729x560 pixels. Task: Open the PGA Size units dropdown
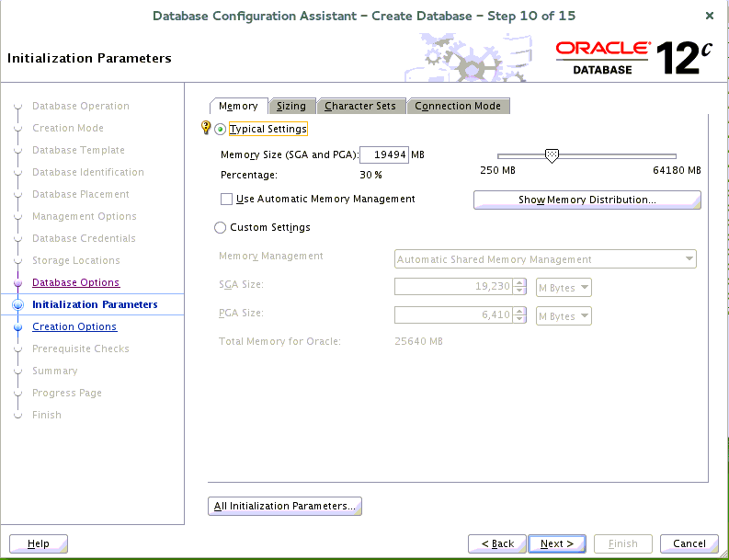point(564,316)
